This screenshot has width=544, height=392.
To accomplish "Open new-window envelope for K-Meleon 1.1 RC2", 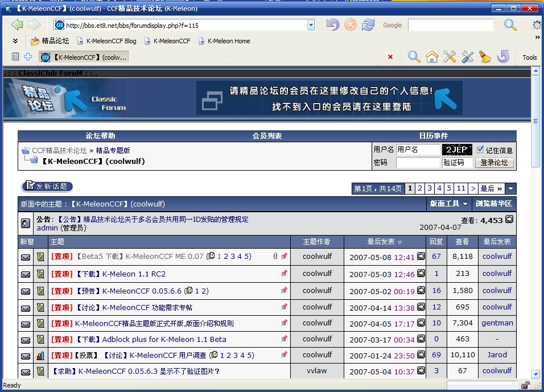I will tap(26, 274).
